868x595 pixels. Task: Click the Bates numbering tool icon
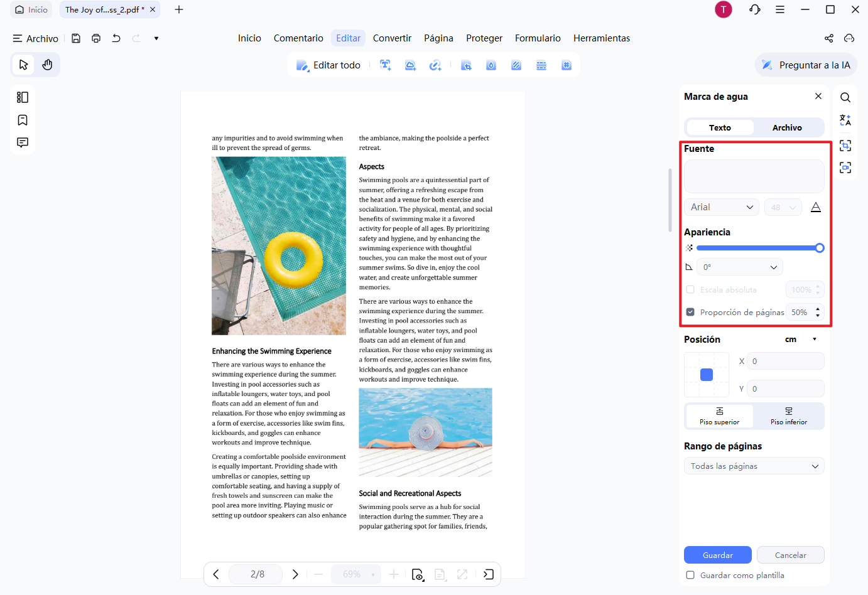pos(567,65)
